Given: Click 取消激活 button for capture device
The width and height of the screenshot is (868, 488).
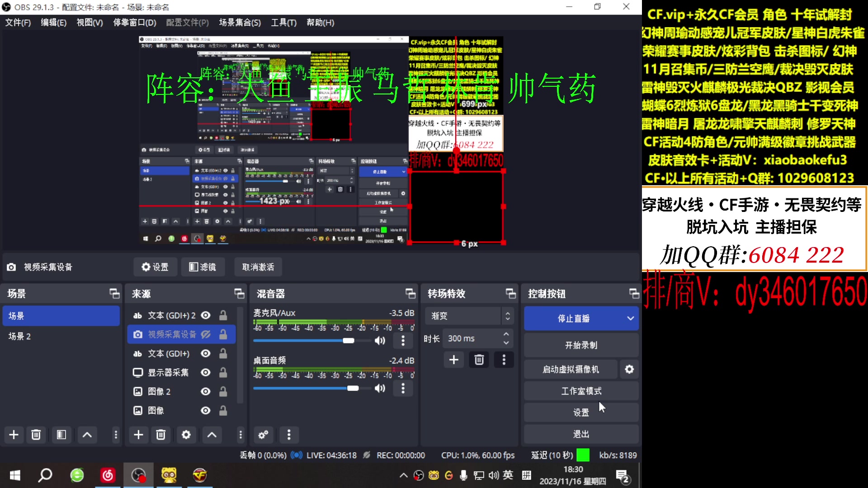Looking at the screenshot, I should (258, 267).
